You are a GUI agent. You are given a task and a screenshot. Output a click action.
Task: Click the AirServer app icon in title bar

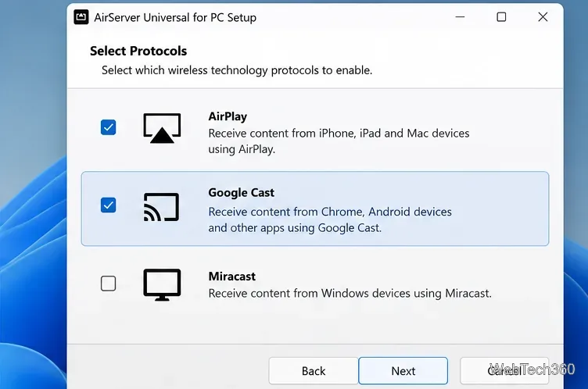coord(81,17)
